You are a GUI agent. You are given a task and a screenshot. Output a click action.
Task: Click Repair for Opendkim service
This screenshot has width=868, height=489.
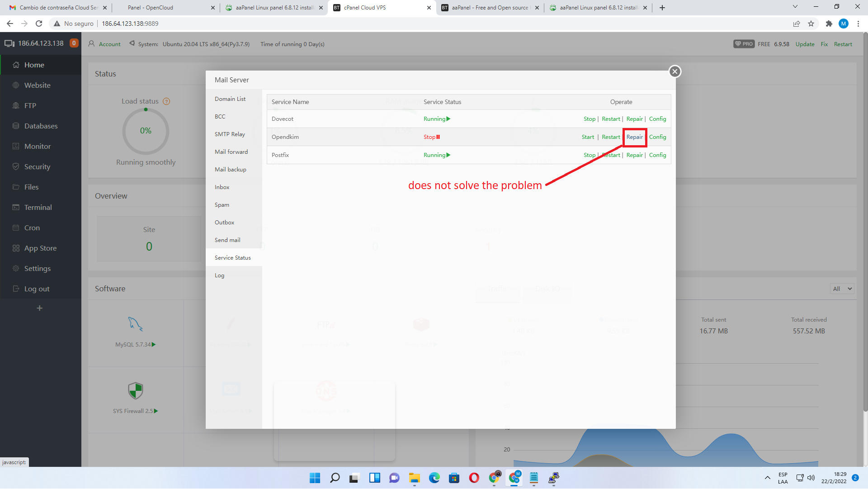634,137
